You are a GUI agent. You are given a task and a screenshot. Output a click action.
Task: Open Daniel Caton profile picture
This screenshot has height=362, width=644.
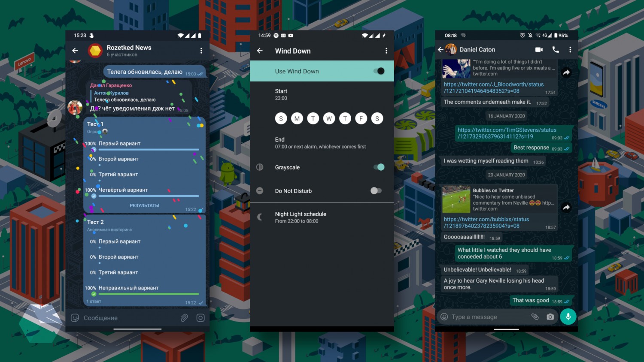pyautogui.click(x=451, y=50)
